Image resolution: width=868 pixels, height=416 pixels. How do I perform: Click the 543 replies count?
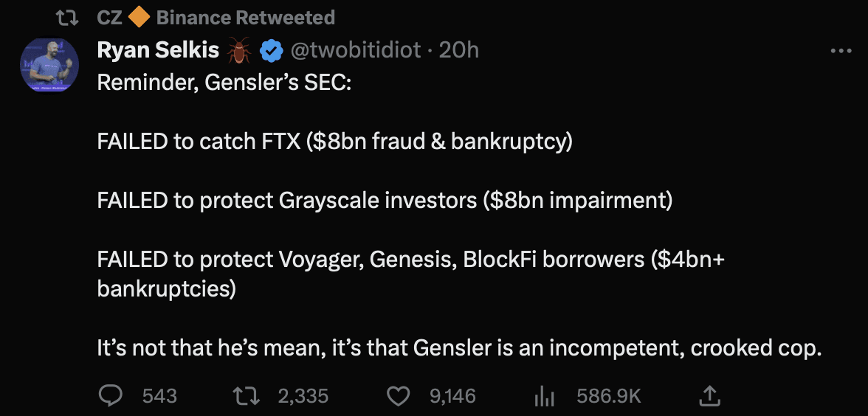pos(159,396)
